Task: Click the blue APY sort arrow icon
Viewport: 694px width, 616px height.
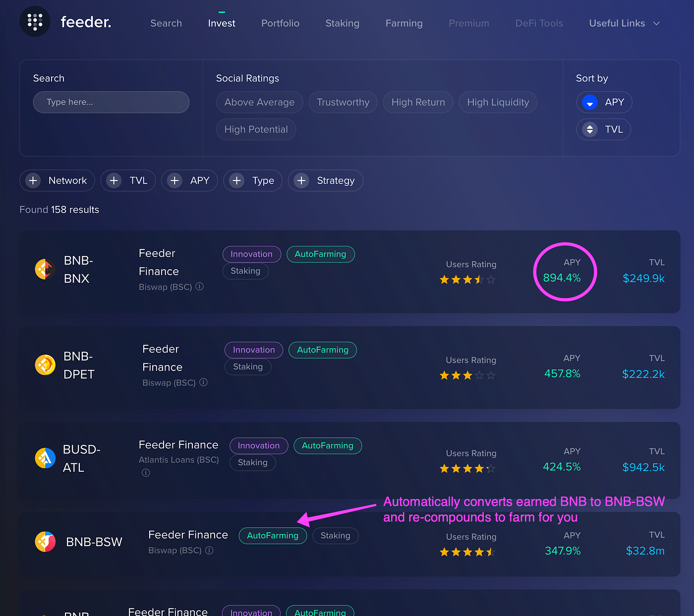Action: point(589,102)
